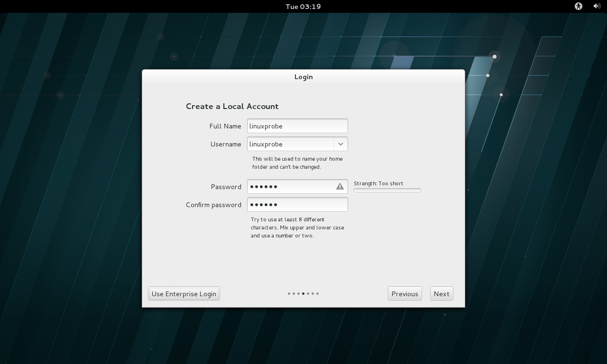607x364 pixels.
Task: Click the last page indicator dot
Action: pos(318,294)
